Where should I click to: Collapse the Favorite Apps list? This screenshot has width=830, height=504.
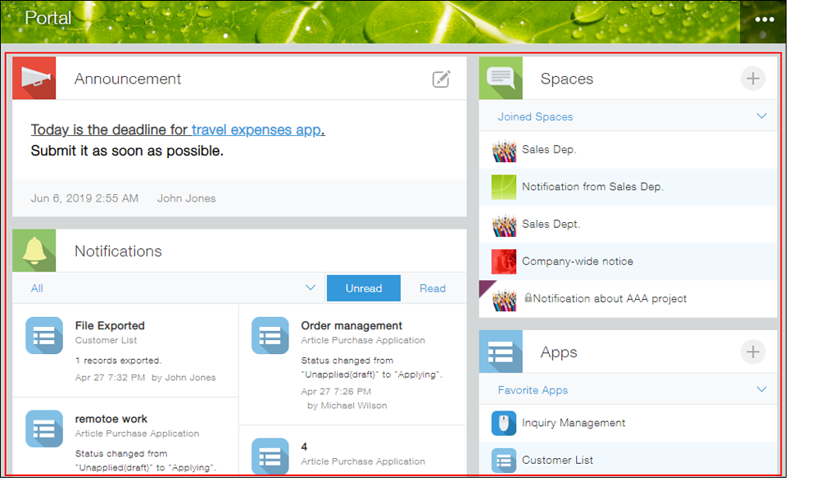(762, 388)
